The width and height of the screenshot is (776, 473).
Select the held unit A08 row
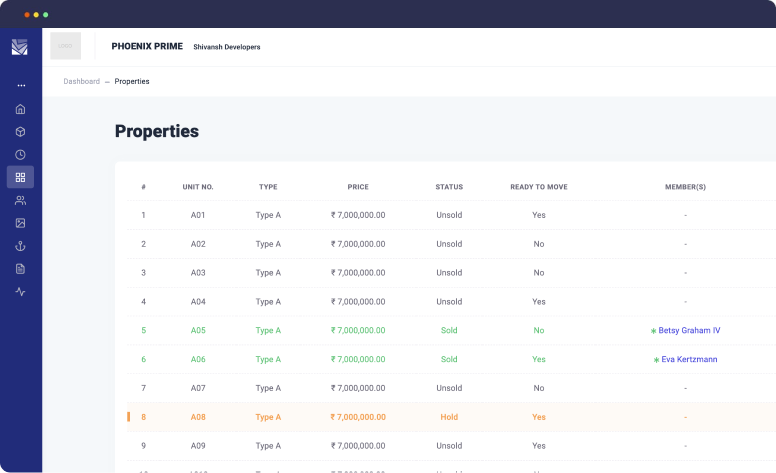198,417
